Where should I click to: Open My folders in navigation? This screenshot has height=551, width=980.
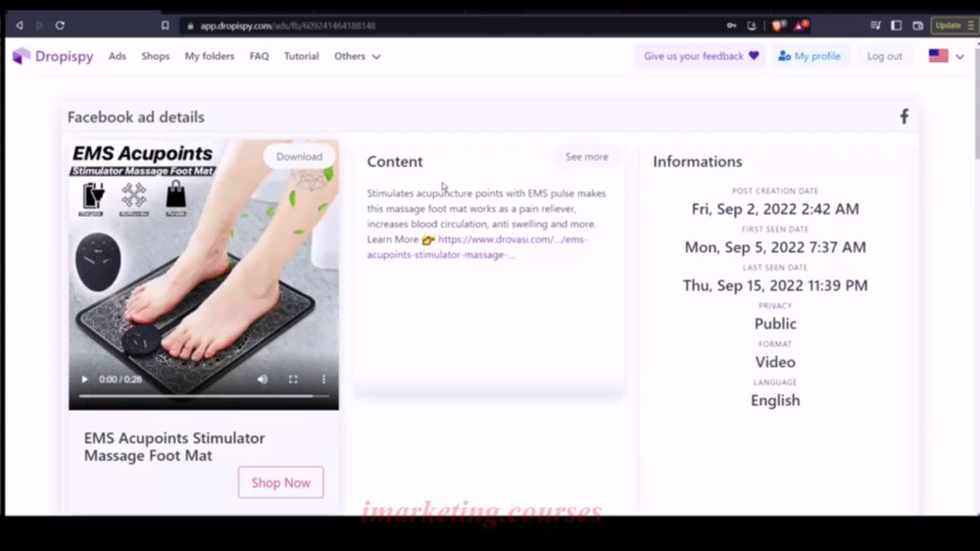click(x=210, y=56)
